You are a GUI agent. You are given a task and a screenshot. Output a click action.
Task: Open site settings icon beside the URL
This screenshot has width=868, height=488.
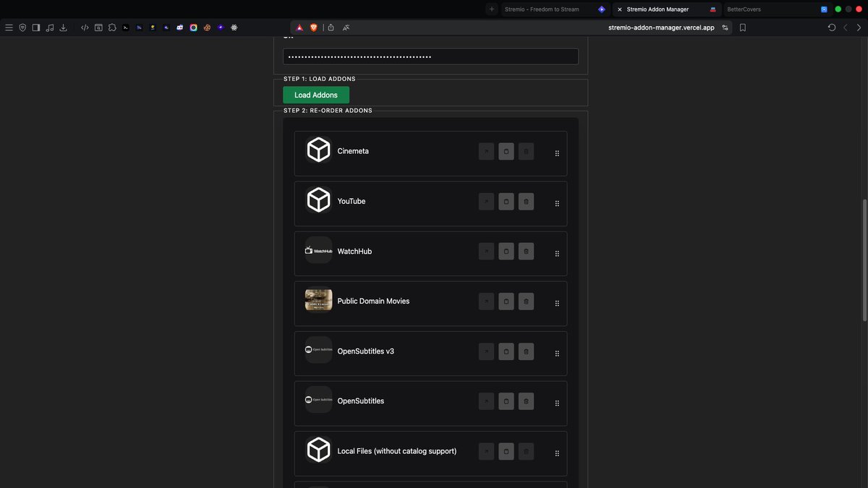tap(725, 27)
